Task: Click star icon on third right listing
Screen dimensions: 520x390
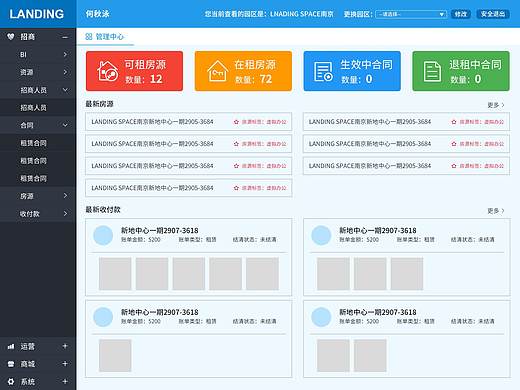Action: [454, 166]
